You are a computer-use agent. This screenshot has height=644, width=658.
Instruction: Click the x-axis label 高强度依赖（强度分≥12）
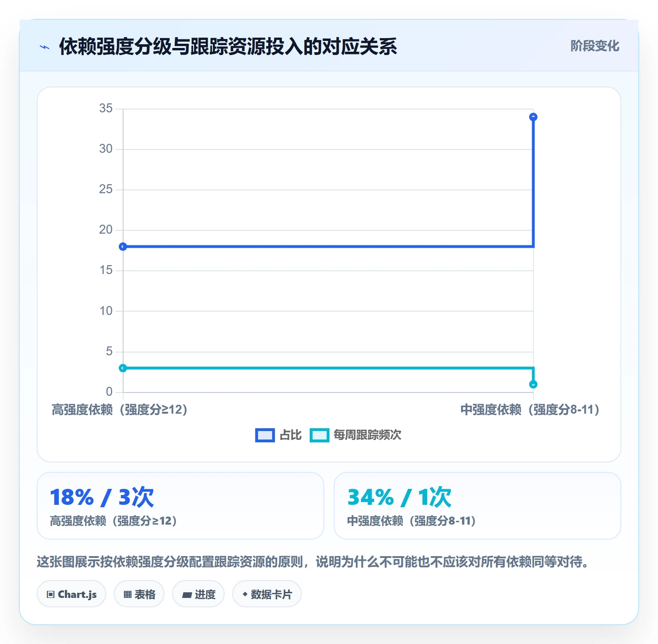point(120,410)
